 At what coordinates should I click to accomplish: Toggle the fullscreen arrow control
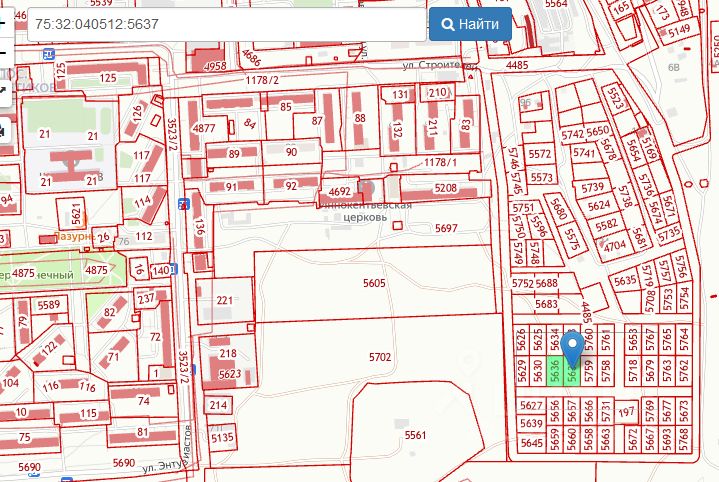pyautogui.click(x=4, y=90)
